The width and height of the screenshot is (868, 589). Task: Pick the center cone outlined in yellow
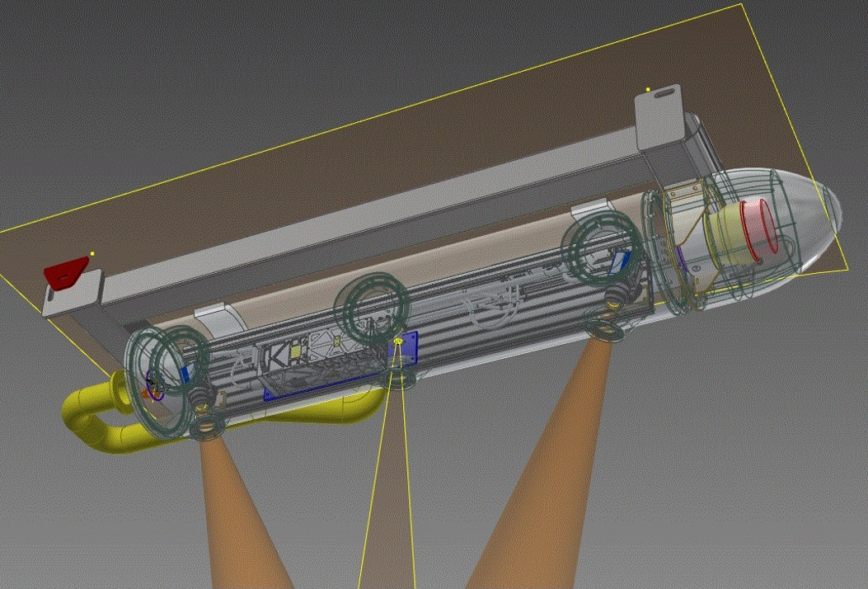click(x=389, y=495)
